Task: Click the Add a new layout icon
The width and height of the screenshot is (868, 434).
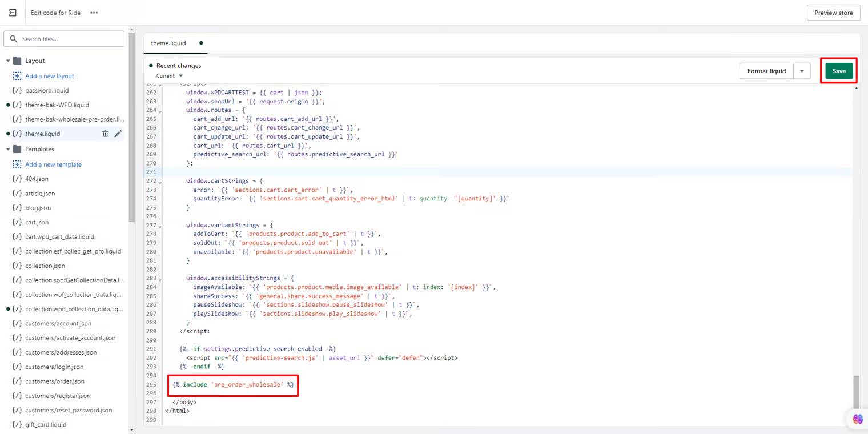Action: (x=17, y=76)
